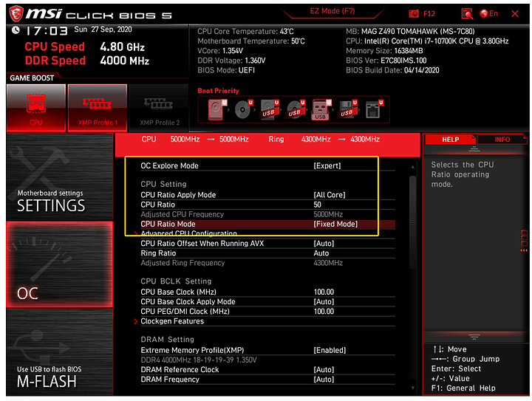This screenshot has width=532, height=401.
Task: Click the clock icon beside the time
Action: (16, 30)
